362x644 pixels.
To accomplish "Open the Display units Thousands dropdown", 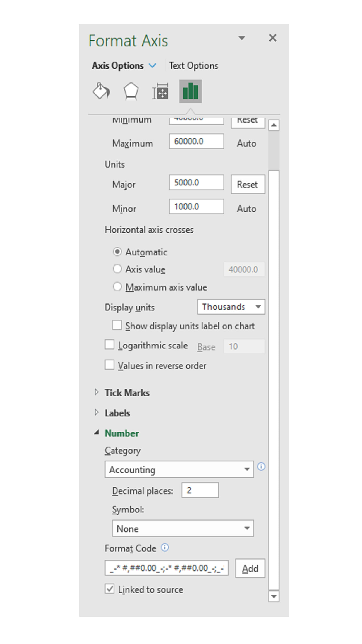I will tap(231, 307).
